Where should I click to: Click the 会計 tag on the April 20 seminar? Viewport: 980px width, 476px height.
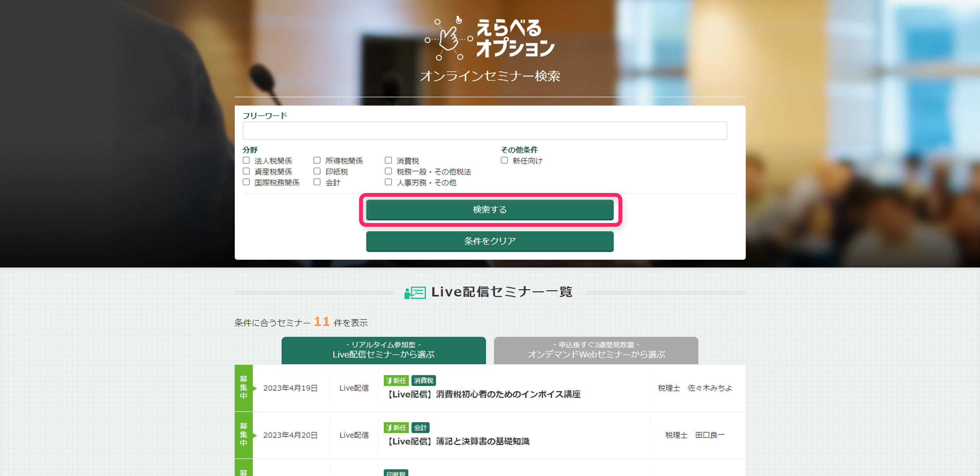pos(420,427)
